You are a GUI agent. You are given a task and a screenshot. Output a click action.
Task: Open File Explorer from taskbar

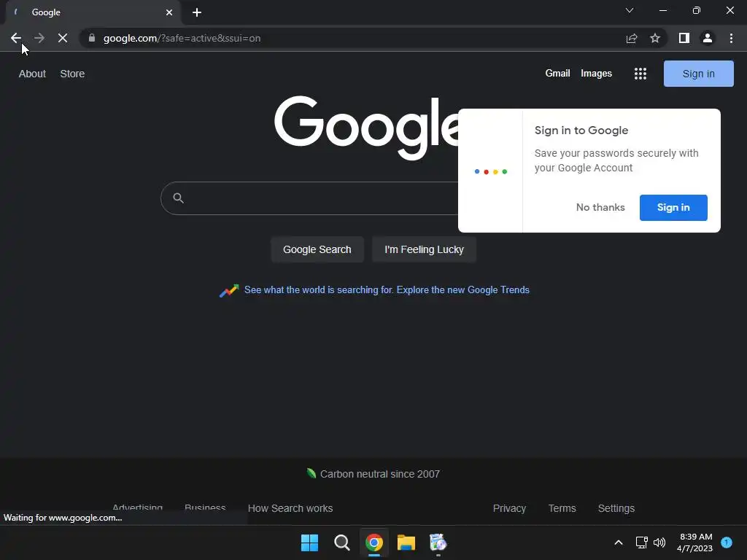(406, 542)
